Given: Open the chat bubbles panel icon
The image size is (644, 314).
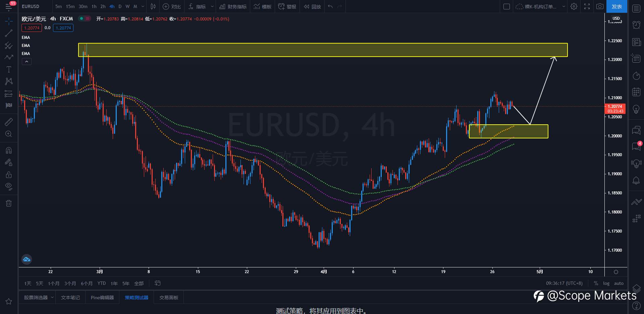Looking at the screenshot, I should coord(636,130).
